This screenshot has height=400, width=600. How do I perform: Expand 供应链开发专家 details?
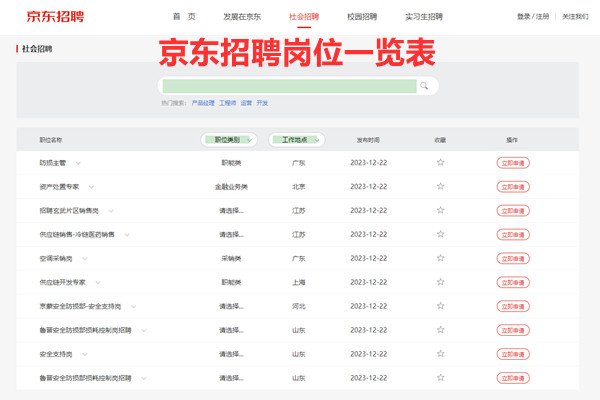[x=98, y=282]
